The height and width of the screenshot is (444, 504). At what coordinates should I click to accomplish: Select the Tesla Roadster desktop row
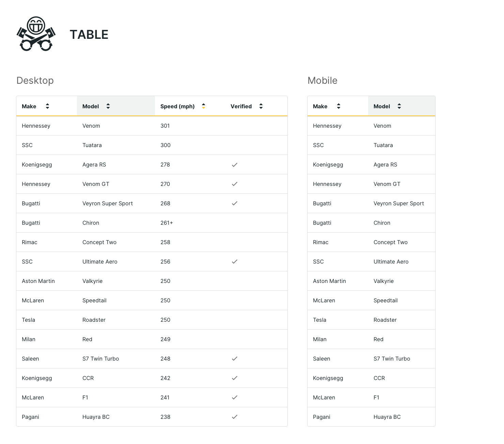click(152, 320)
